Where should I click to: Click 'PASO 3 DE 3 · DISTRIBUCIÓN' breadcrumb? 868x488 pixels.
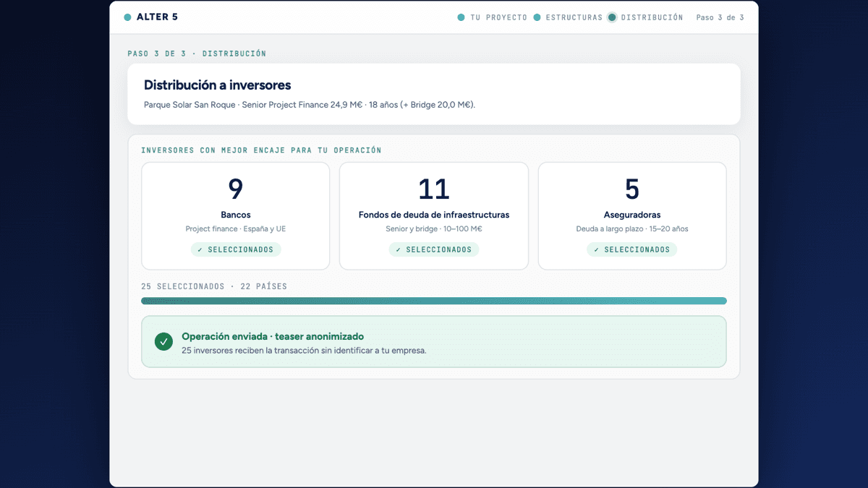click(197, 53)
